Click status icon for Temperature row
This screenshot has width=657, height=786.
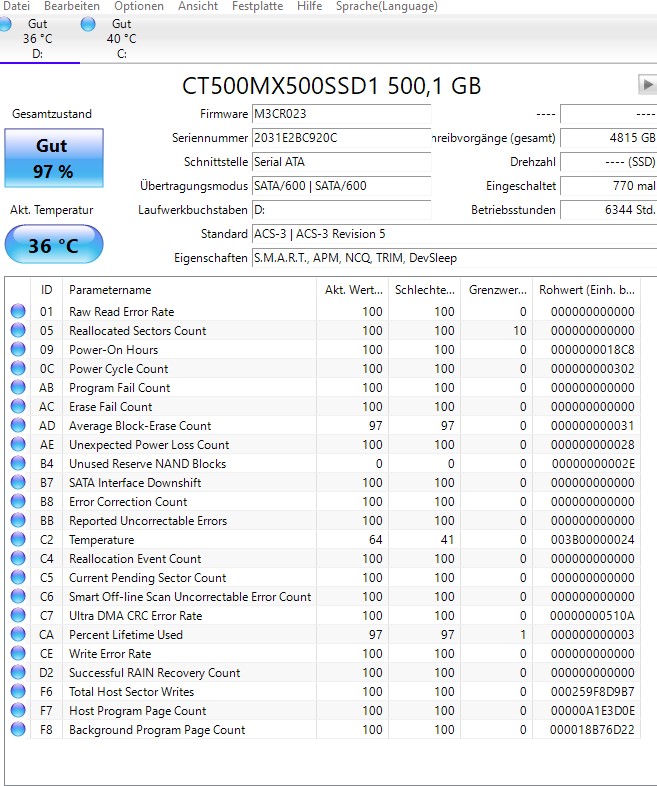coord(18,540)
